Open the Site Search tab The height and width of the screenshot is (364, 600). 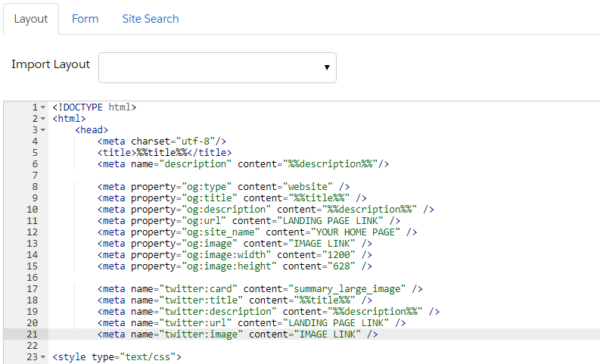(150, 19)
